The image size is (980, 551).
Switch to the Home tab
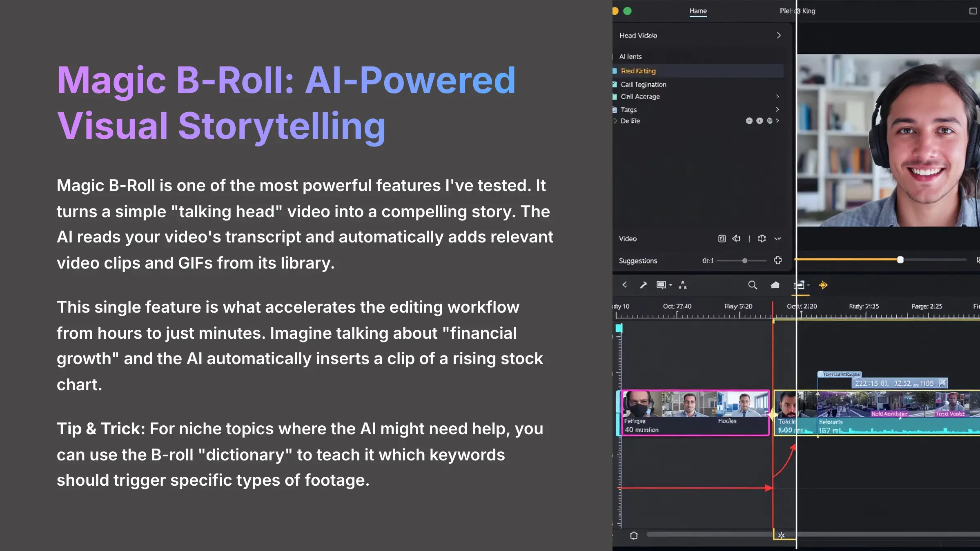pos(698,11)
